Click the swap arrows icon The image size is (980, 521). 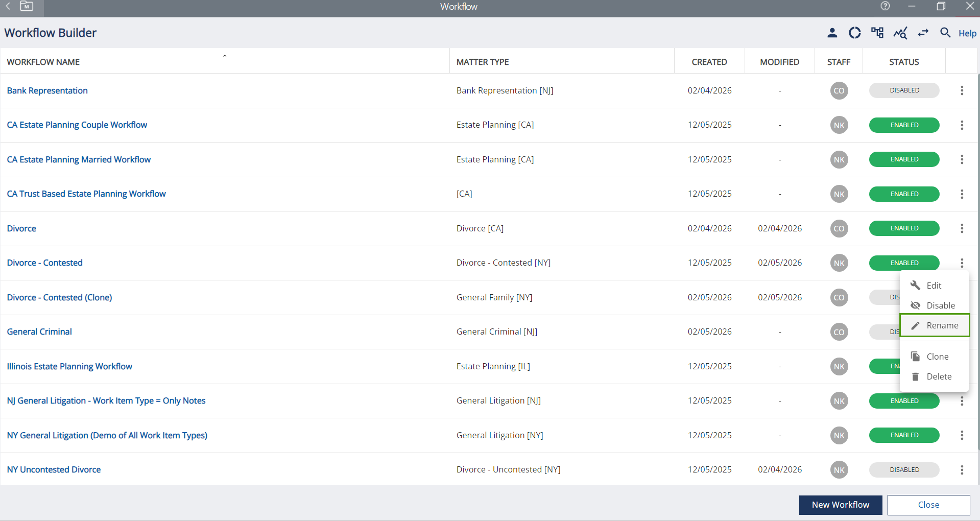923,33
